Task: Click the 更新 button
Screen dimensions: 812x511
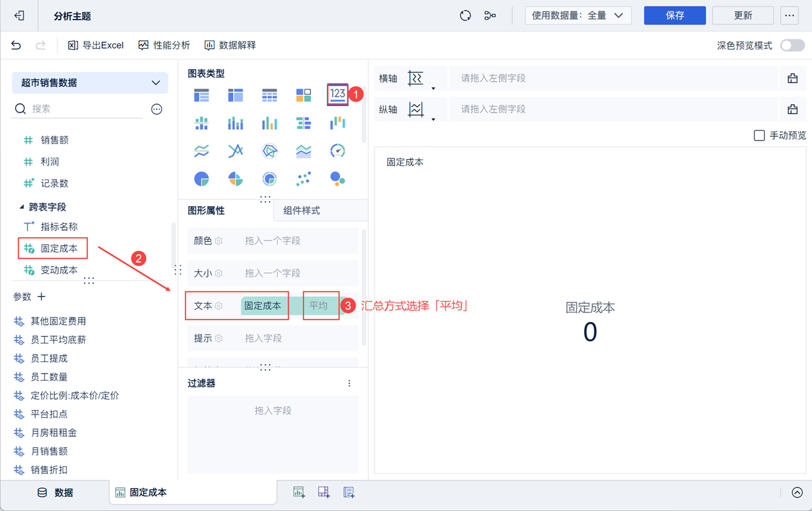Action: coord(743,16)
